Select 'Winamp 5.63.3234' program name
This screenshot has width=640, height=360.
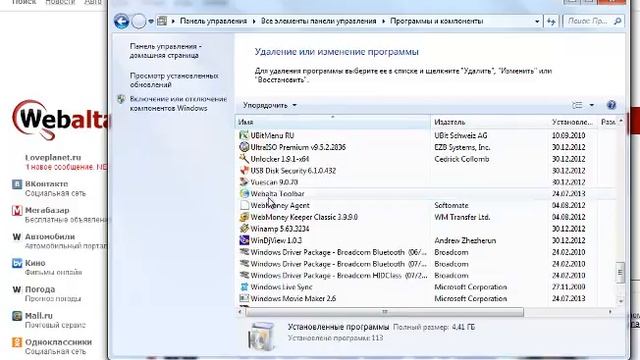click(280, 229)
